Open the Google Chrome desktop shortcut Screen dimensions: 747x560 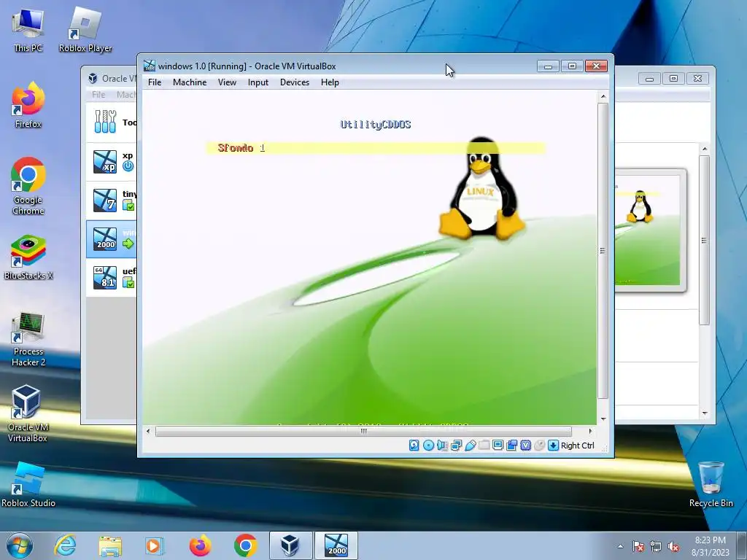28,186
